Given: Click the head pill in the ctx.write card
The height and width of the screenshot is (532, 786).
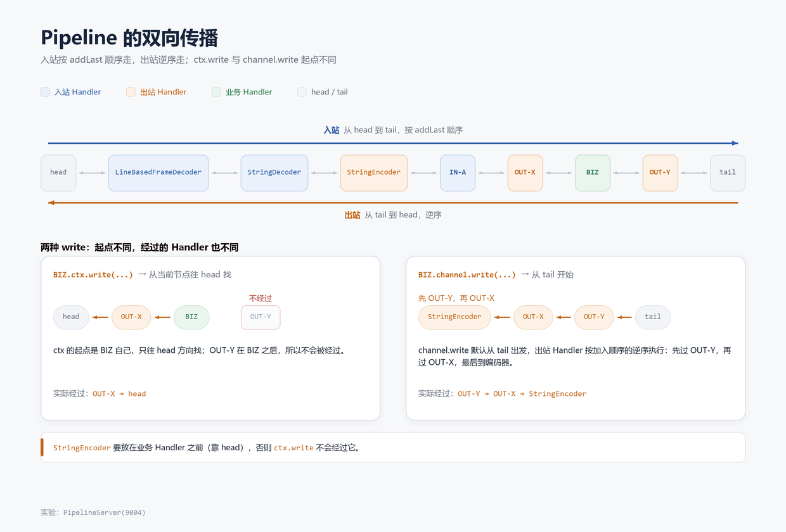Looking at the screenshot, I should click(71, 317).
